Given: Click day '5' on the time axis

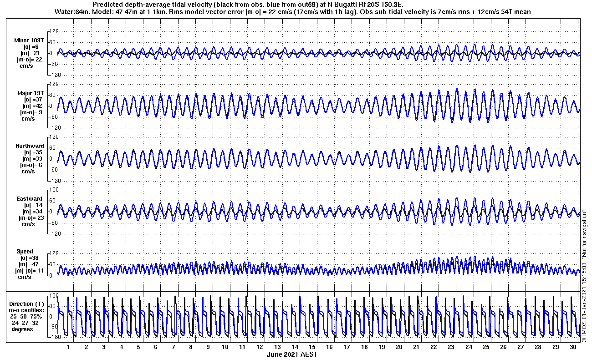Looking at the screenshot, I should 138,347.
